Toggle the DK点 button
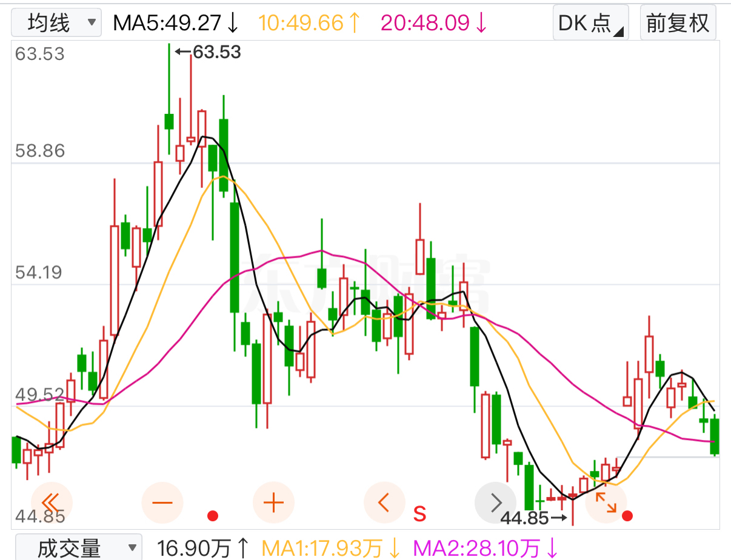731x560 pixels. click(590, 23)
